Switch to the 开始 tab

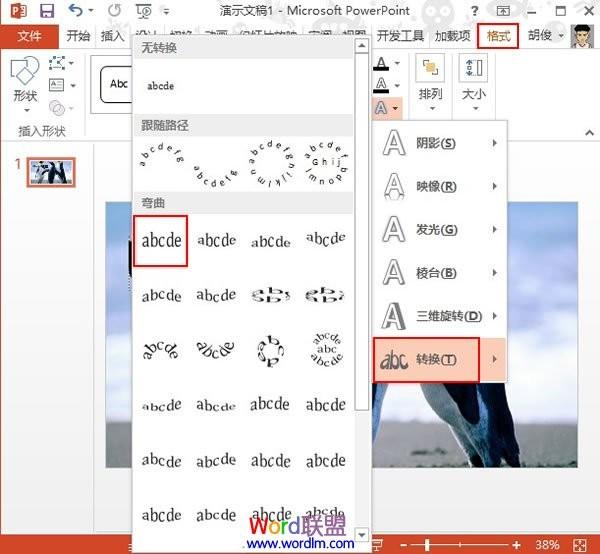[x=78, y=36]
